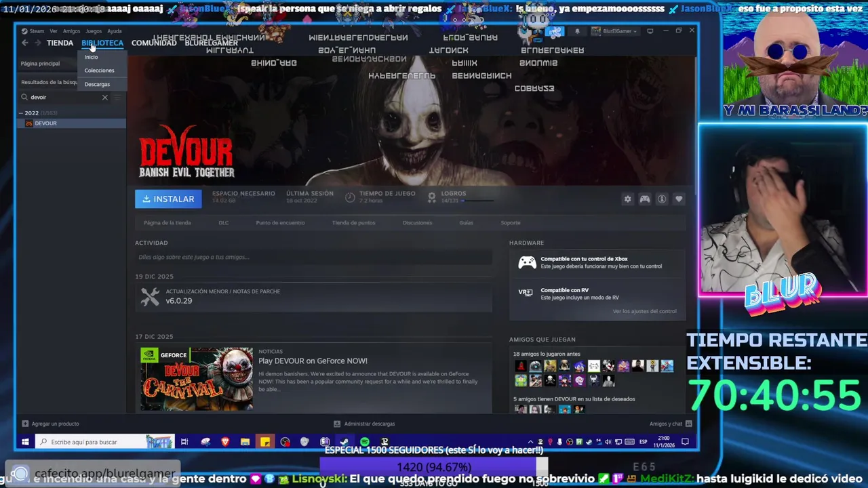Clear the devoir search text
This screenshot has height=488, width=868.
(105, 98)
